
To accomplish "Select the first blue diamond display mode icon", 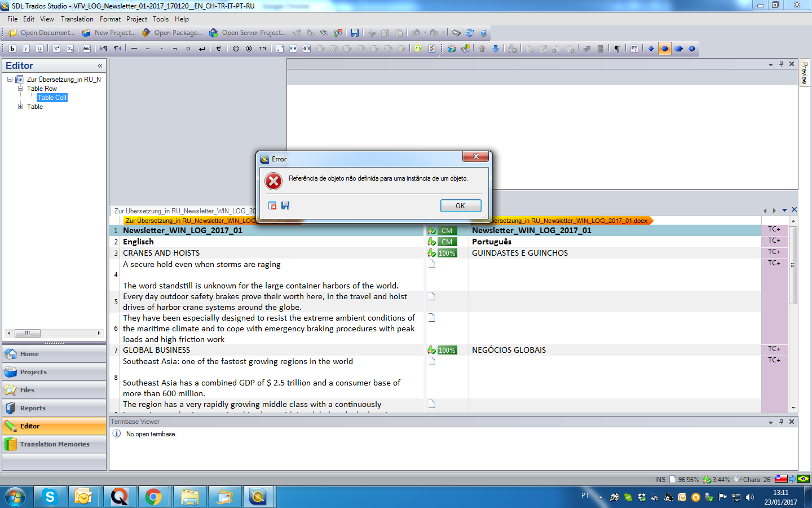I will (651, 49).
